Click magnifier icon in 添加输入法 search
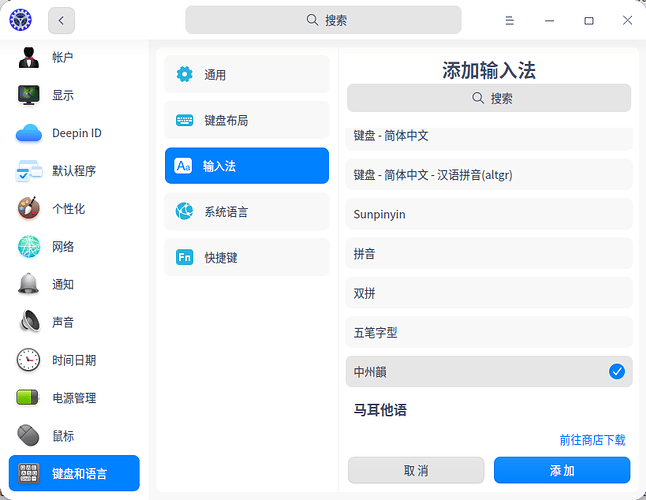Viewport: 646px width, 500px height. pyautogui.click(x=477, y=98)
